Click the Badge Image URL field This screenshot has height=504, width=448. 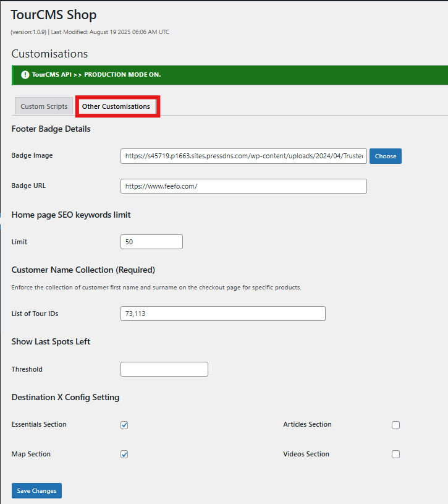click(x=243, y=156)
